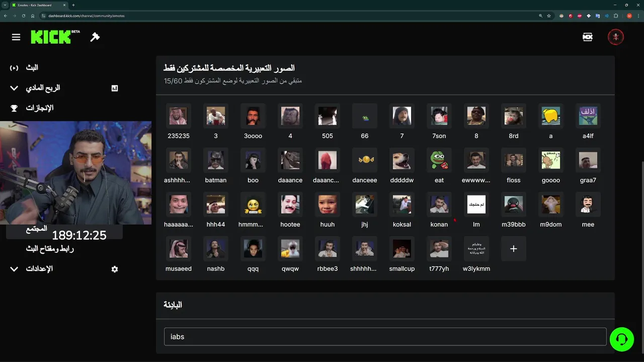Select the qwqw emote
The height and width of the screenshot is (362, 644).
[x=290, y=249]
